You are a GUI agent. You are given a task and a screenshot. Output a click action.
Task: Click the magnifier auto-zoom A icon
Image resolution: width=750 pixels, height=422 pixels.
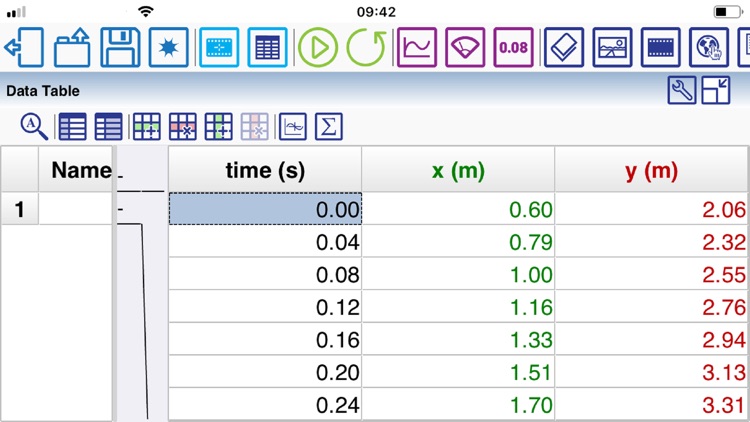[35, 126]
